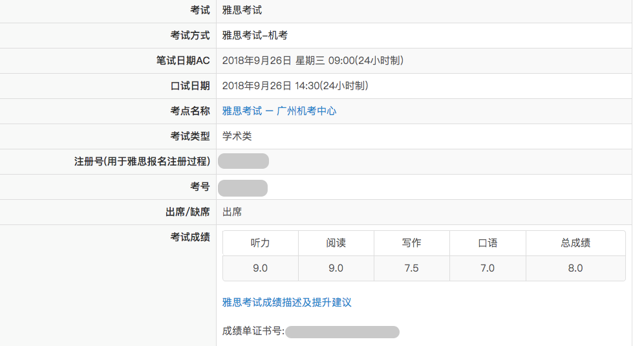Select the 雅思考试–机考 value text
The height and width of the screenshot is (346, 644).
[255, 36]
